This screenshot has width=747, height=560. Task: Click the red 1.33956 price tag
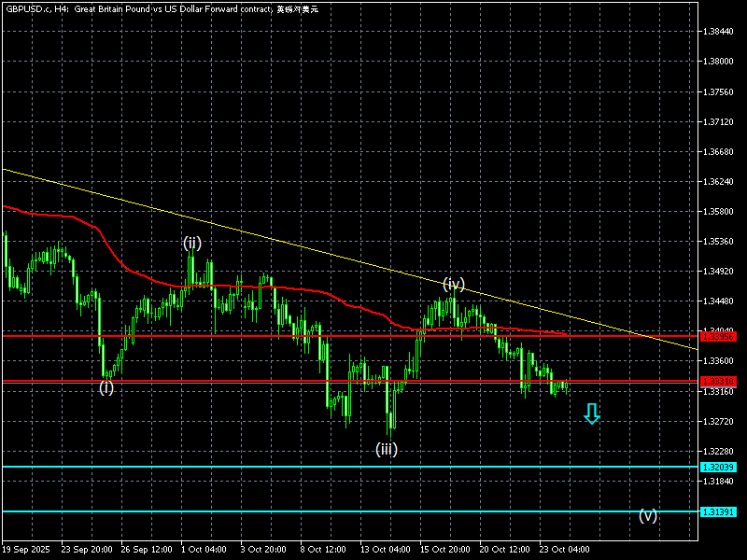tap(718, 337)
